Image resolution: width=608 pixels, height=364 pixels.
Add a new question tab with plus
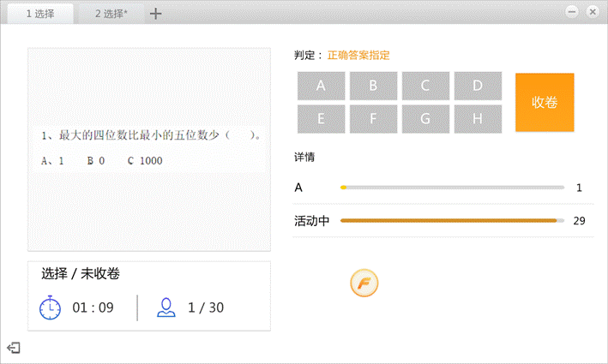(155, 14)
